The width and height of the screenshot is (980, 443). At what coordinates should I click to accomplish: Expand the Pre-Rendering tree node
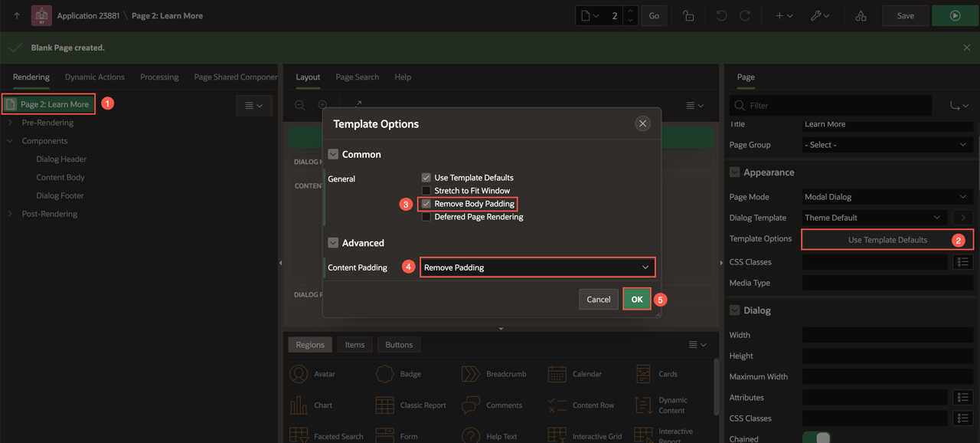click(10, 123)
